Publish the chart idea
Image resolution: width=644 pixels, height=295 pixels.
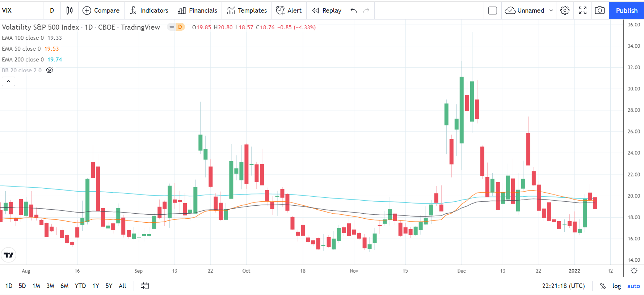click(x=627, y=10)
